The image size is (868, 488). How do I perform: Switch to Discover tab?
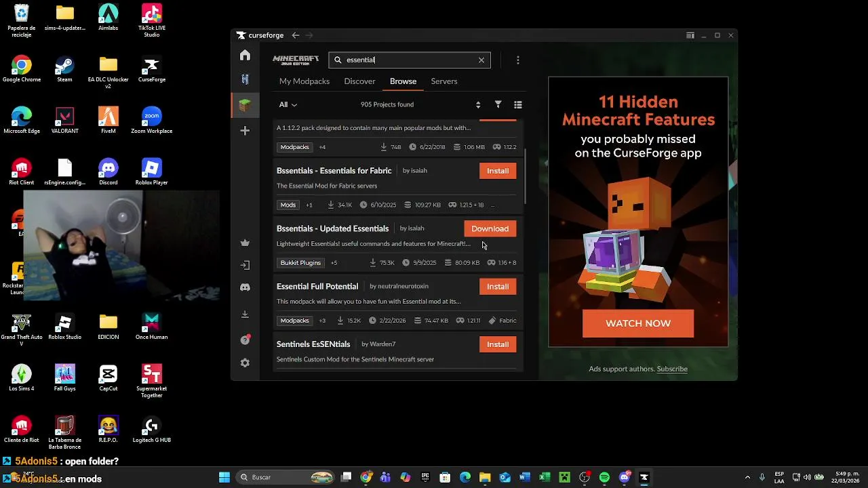pos(359,81)
